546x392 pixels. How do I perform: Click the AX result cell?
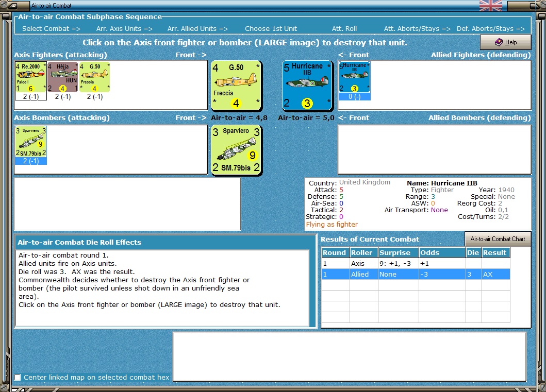tap(496, 274)
